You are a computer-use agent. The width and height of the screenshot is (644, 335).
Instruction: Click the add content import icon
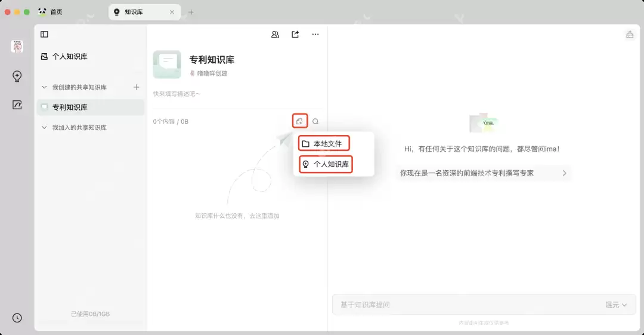[x=300, y=121]
